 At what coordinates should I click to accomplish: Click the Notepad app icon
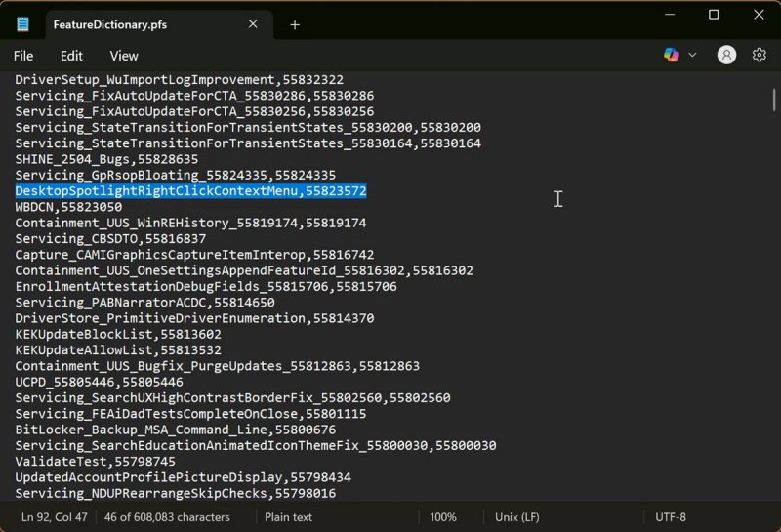tap(22, 23)
